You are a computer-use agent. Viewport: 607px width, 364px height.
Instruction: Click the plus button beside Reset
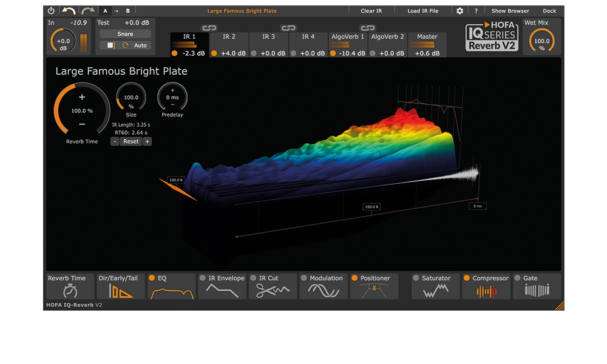[x=147, y=141]
